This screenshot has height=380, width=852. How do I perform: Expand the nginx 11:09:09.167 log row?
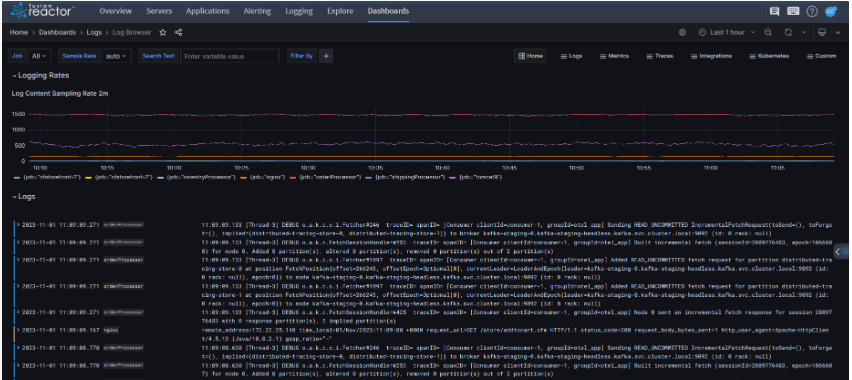(x=18, y=330)
